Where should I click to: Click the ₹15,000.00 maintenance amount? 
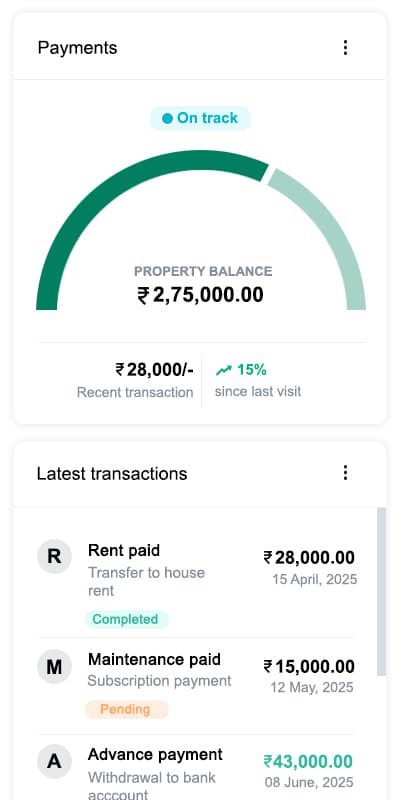click(309, 666)
